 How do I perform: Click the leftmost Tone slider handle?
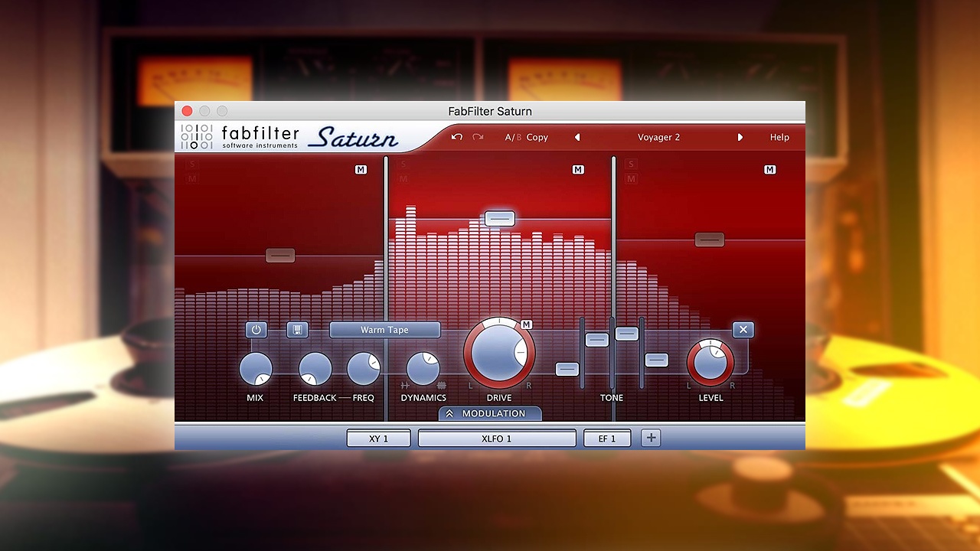click(x=567, y=369)
